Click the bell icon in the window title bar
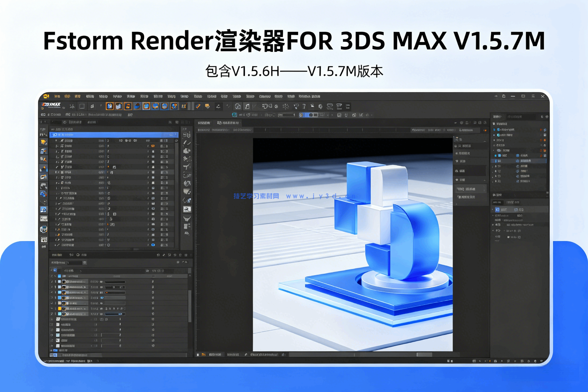 pos(504,96)
